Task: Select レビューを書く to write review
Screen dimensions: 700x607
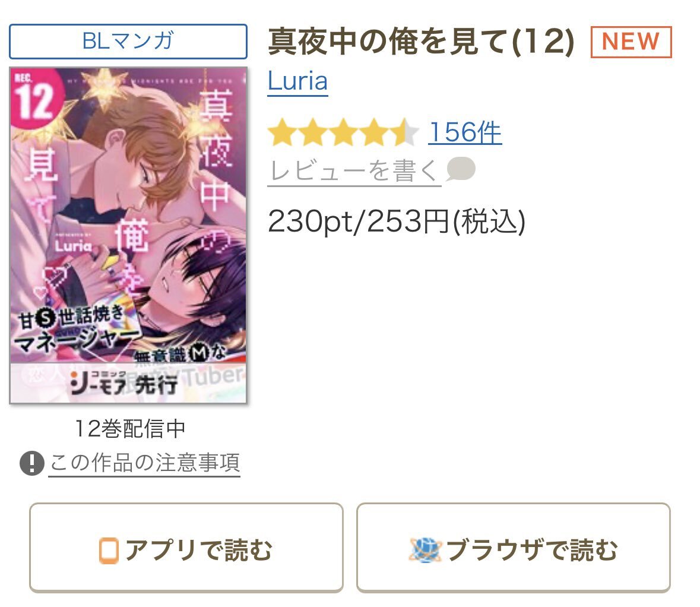Action: (x=354, y=170)
